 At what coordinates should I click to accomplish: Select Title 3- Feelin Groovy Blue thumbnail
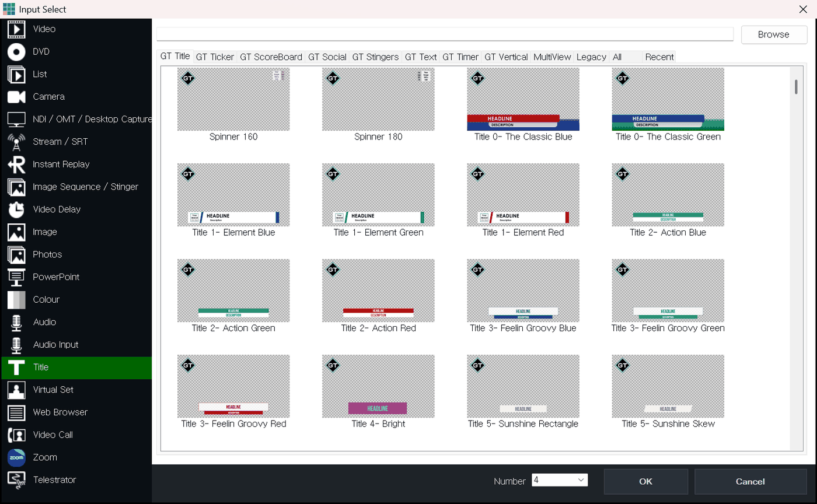pyautogui.click(x=523, y=290)
